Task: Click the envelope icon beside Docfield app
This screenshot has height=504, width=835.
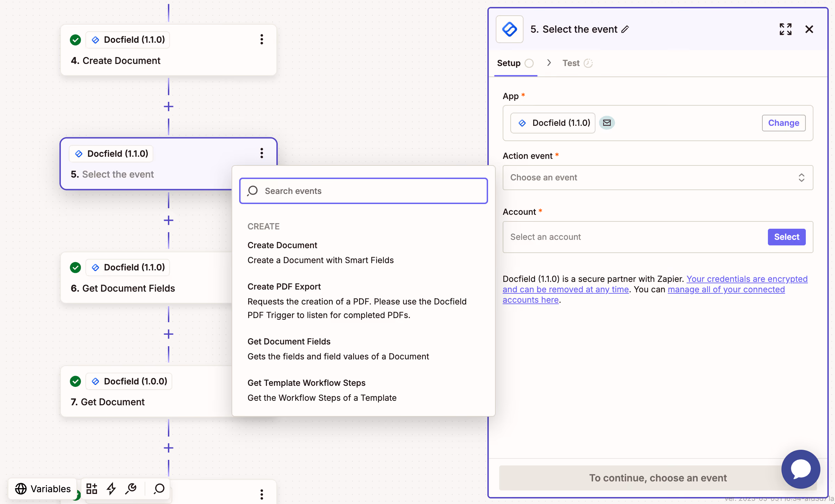Action: point(607,123)
